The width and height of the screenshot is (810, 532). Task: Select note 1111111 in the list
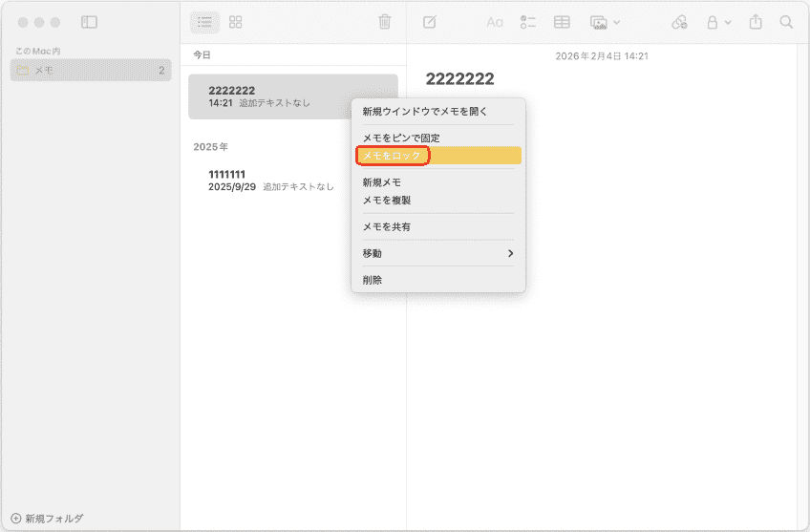[x=293, y=181]
